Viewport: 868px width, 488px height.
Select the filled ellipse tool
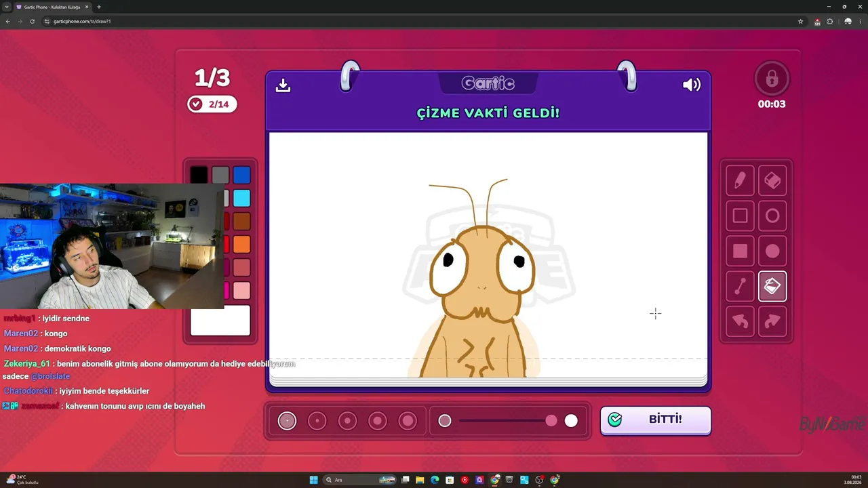pyautogui.click(x=772, y=251)
